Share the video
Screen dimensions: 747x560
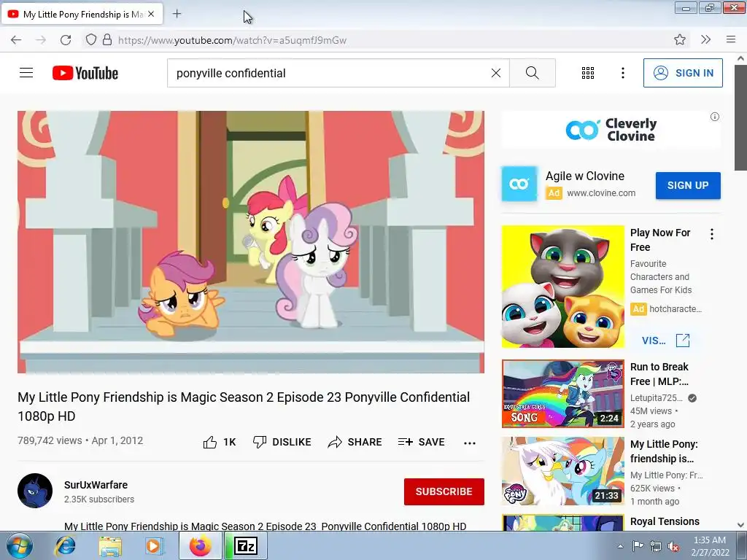tap(355, 442)
